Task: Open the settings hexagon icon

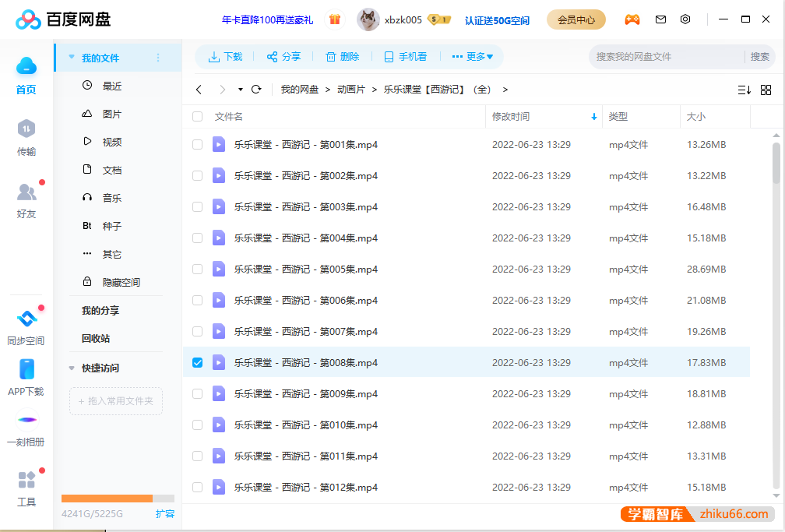Action: tap(685, 19)
